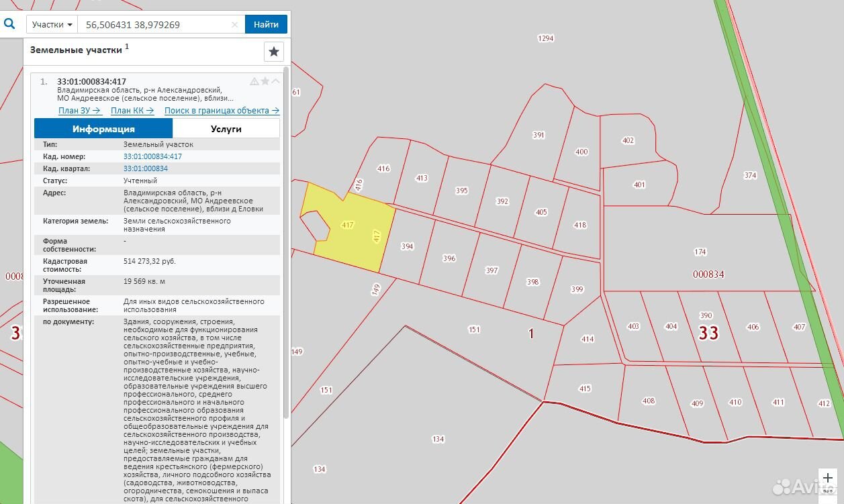
Task: Click the warning triangle icon on result
Action: pos(254,81)
